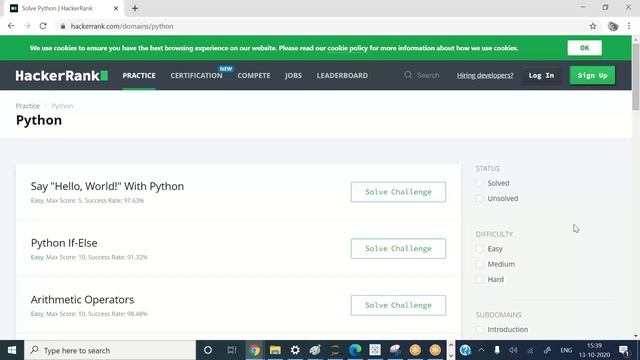Click the scrollbar down arrow

pyautogui.click(x=636, y=336)
